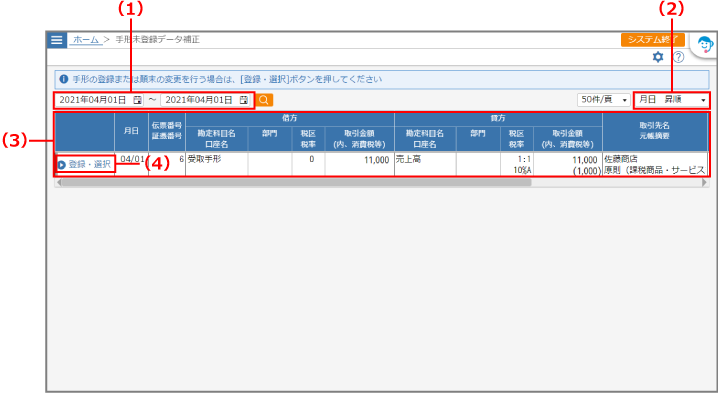Click the orange search magnifier button
Screen dimensions: 718x393
pos(264,100)
